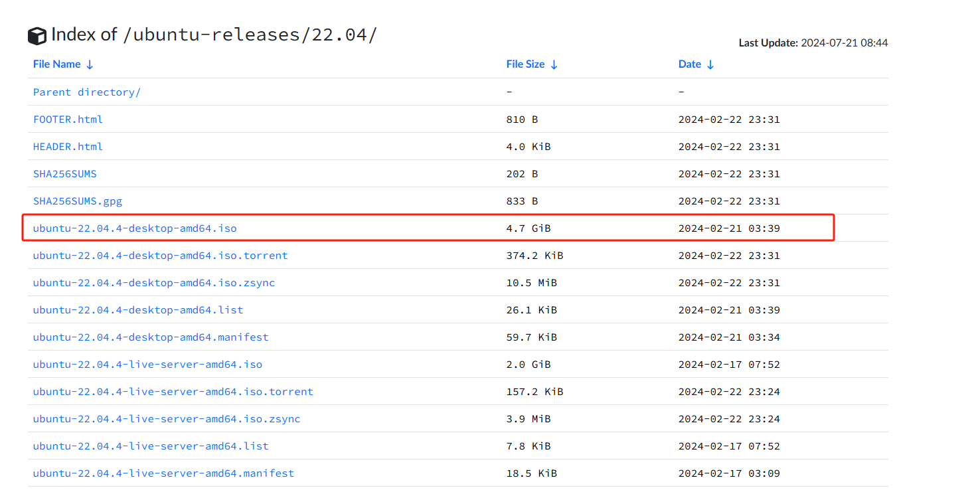Click the "157.2 KiB" file size
The width and height of the screenshot is (980, 498).
(534, 392)
